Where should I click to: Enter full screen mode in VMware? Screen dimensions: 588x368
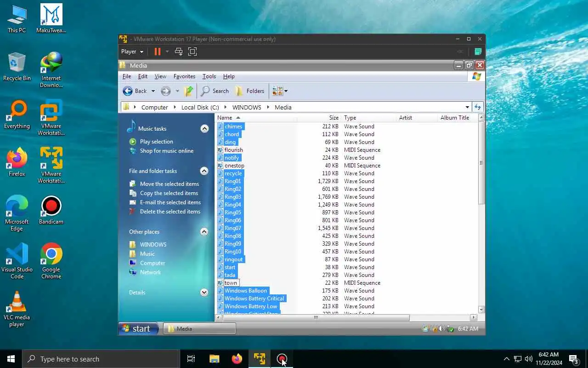click(x=192, y=52)
